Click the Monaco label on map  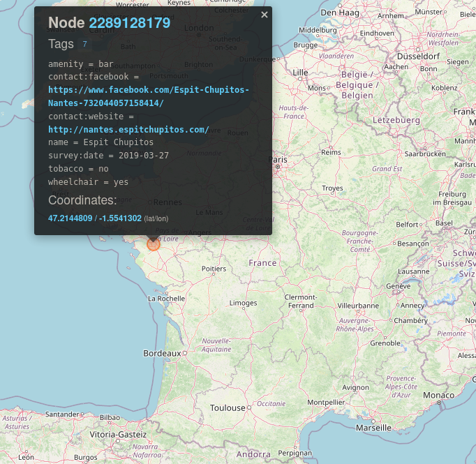point(439,396)
